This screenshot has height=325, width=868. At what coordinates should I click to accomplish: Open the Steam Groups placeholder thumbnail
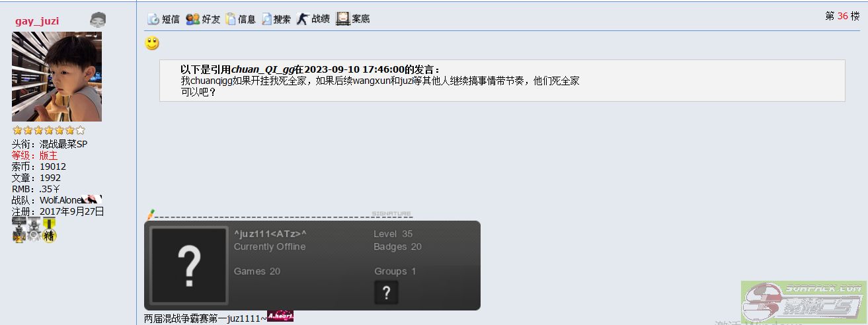[386, 292]
